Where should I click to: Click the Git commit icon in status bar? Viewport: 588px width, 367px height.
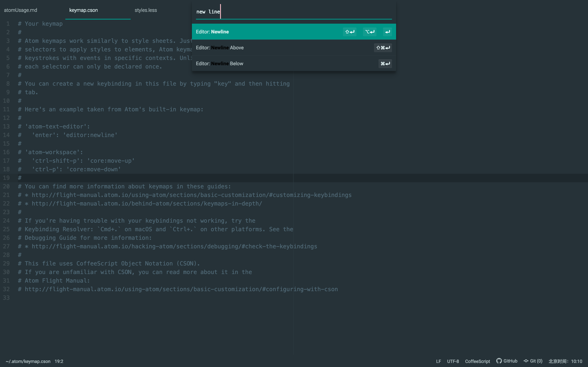[526, 361]
